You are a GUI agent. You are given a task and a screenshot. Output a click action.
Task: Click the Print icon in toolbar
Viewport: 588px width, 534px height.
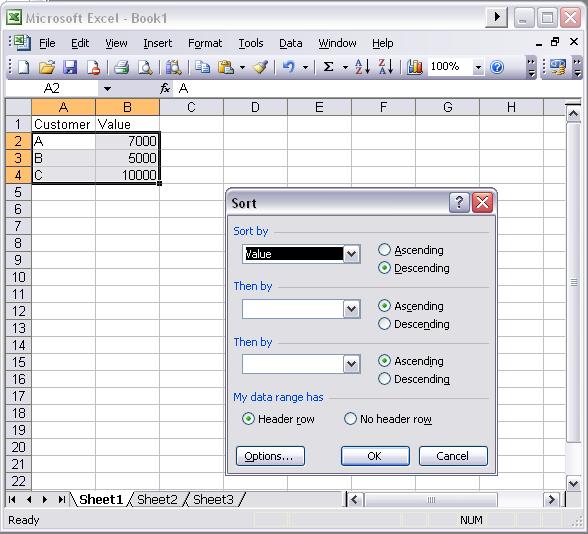pos(122,68)
